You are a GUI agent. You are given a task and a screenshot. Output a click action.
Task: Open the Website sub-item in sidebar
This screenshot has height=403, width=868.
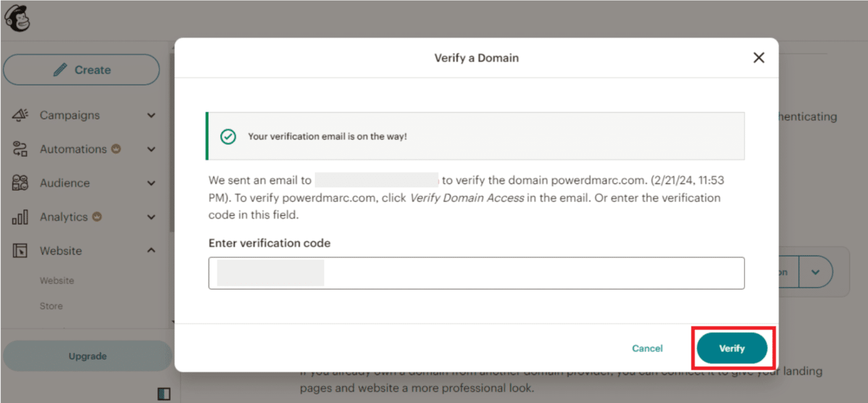tap(57, 280)
